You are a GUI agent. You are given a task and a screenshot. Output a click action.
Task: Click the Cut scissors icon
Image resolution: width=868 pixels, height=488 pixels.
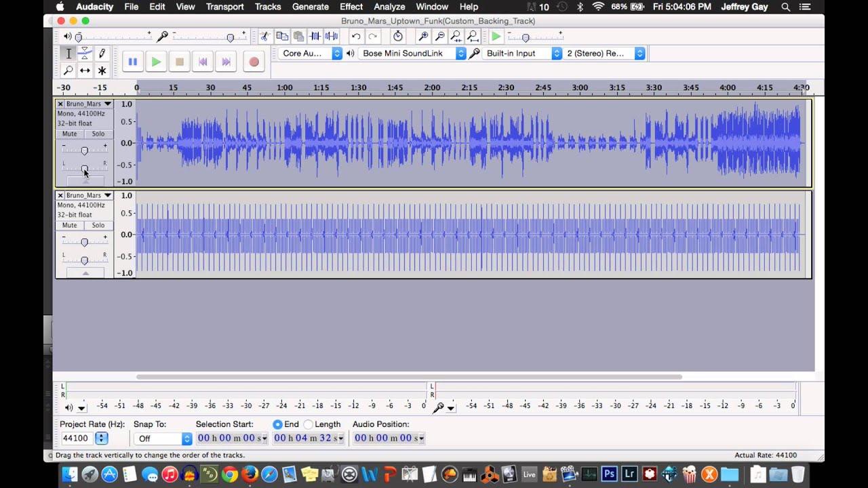coord(265,37)
